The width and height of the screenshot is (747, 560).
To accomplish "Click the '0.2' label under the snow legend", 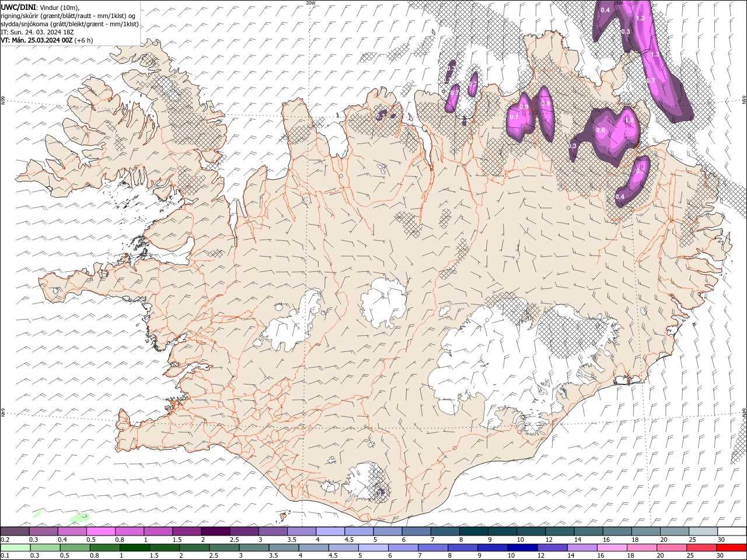I will click(5, 540).
